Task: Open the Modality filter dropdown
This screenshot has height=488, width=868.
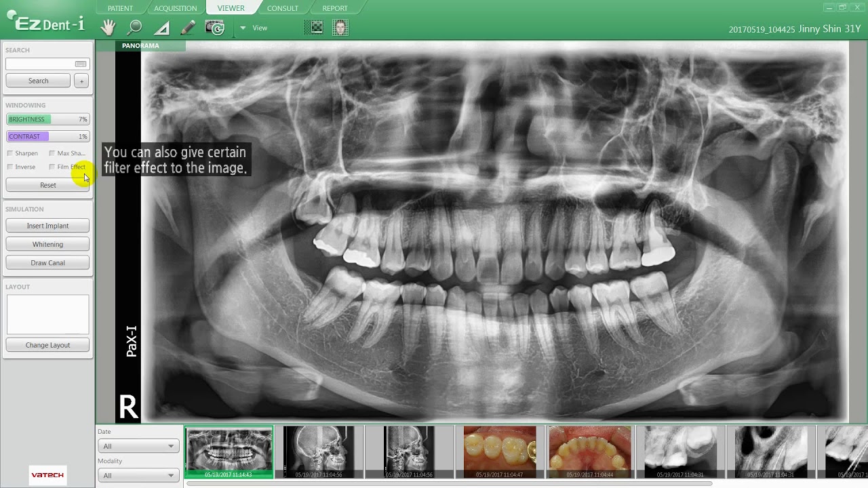Action: coord(138,476)
